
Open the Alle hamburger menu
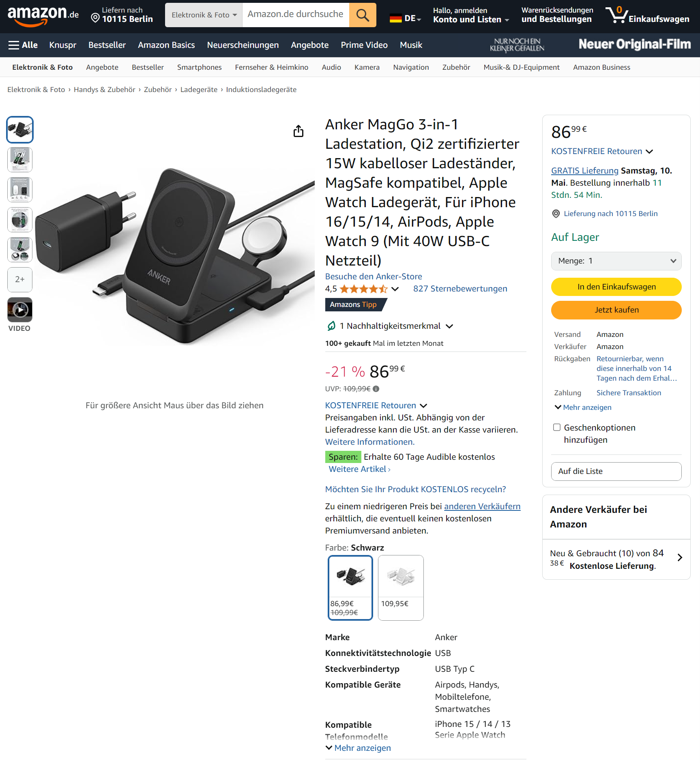point(23,45)
